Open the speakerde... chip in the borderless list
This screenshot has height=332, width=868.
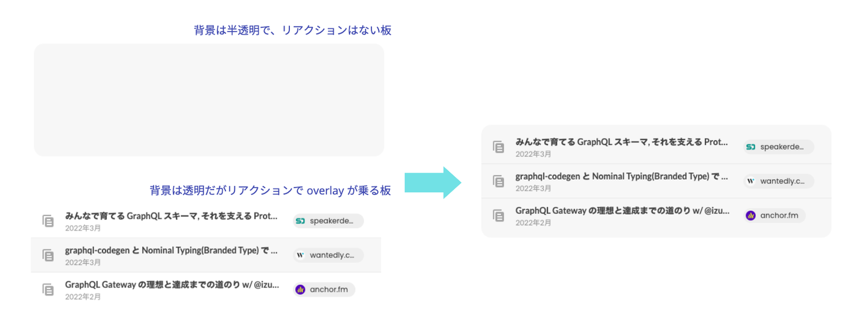329,221
